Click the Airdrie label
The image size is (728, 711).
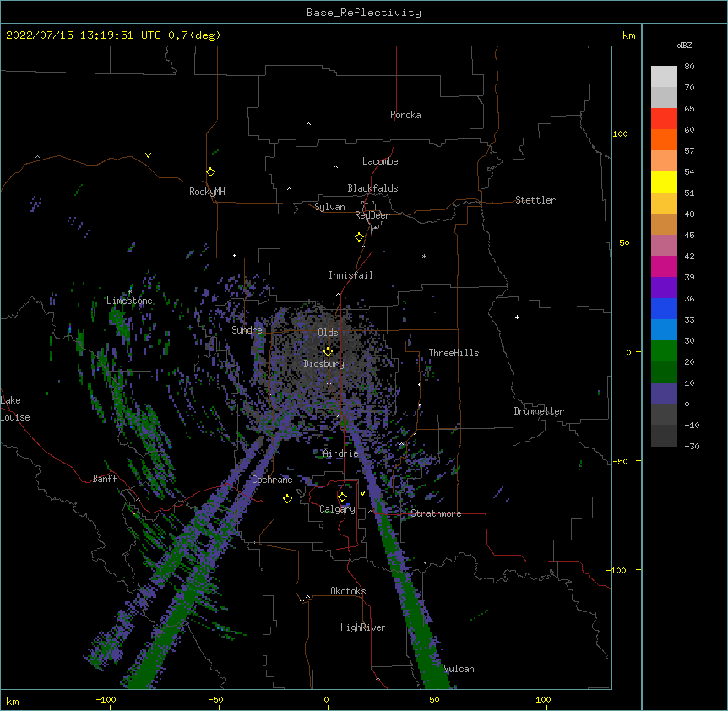coord(341,453)
